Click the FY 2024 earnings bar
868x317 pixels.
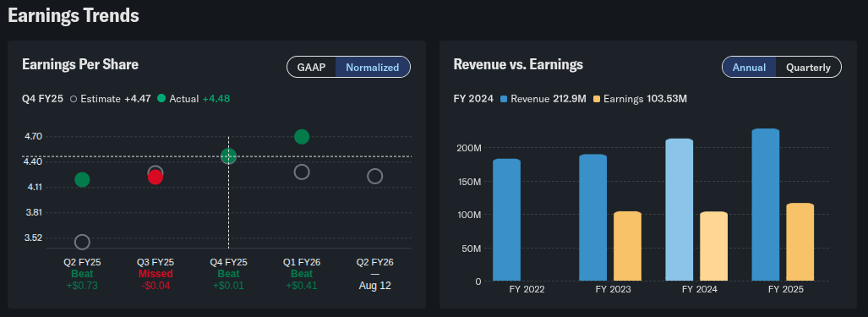coord(713,246)
